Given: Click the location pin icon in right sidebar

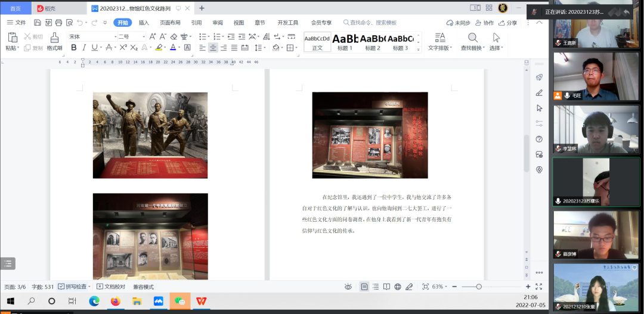Looking at the screenshot, I should (x=539, y=170).
